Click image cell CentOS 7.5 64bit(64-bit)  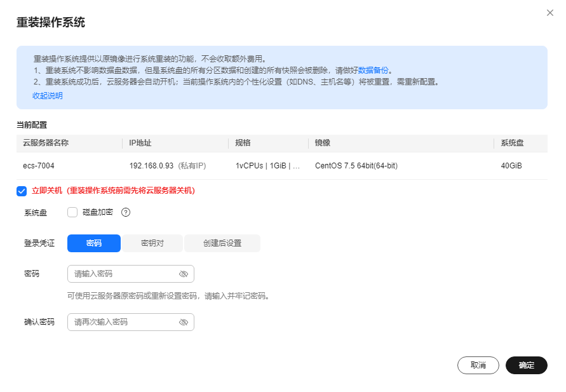(x=356, y=166)
